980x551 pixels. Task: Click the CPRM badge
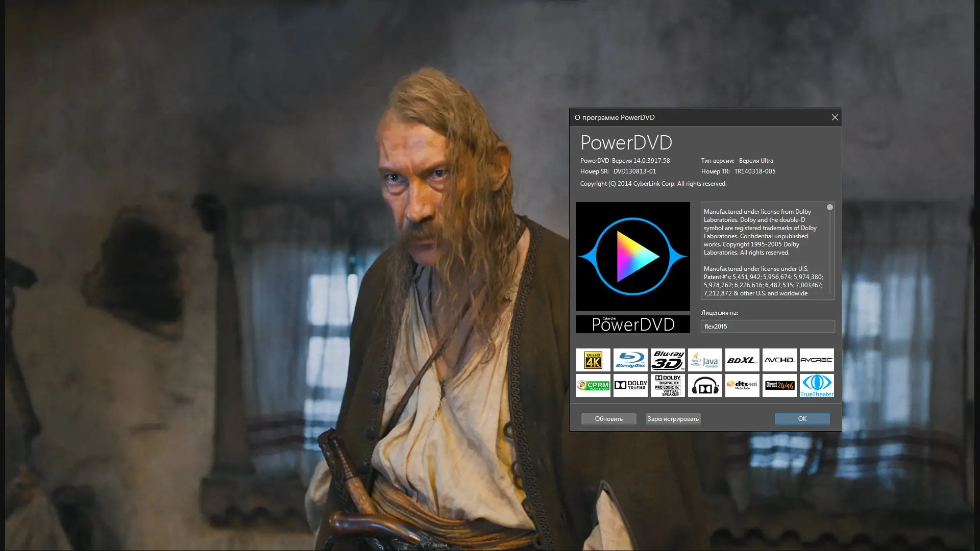[593, 385]
